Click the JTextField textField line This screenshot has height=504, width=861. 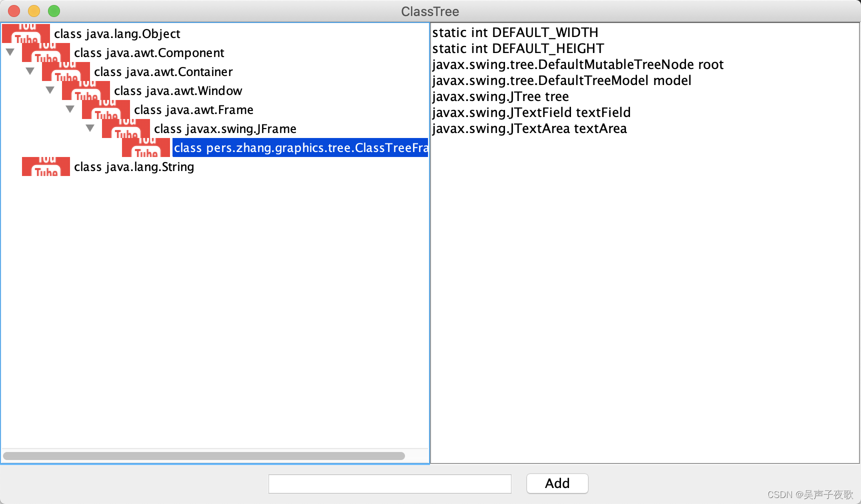pos(531,112)
